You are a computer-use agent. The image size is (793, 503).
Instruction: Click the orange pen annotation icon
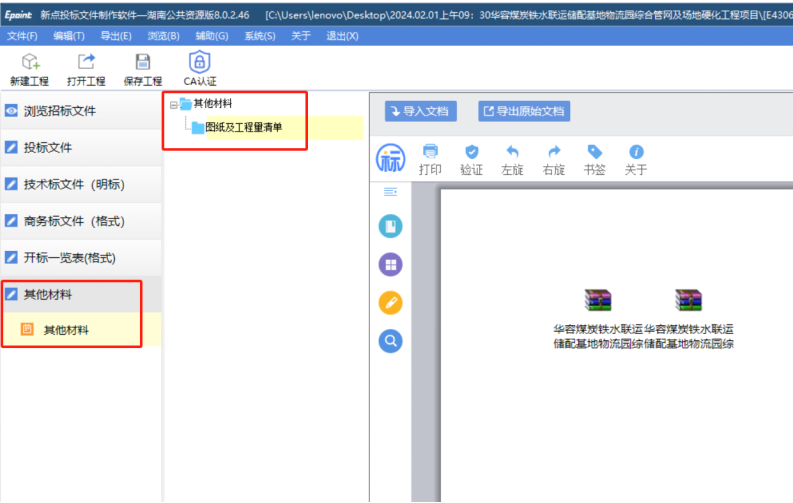[x=390, y=303]
